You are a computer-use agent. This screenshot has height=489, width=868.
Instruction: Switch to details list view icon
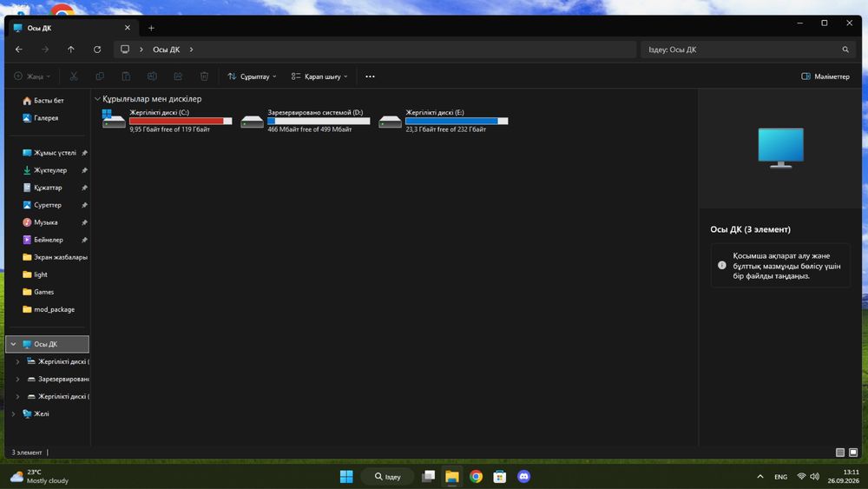coord(839,453)
